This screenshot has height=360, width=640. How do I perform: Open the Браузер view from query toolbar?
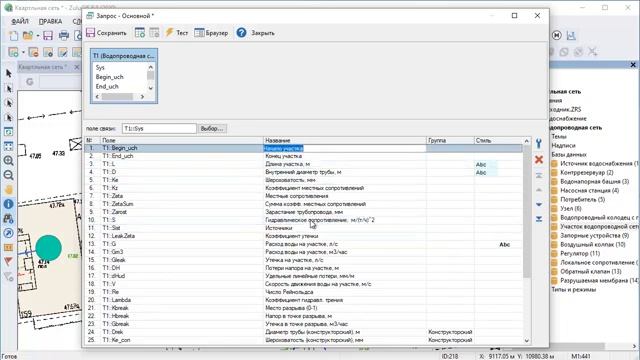[211, 33]
